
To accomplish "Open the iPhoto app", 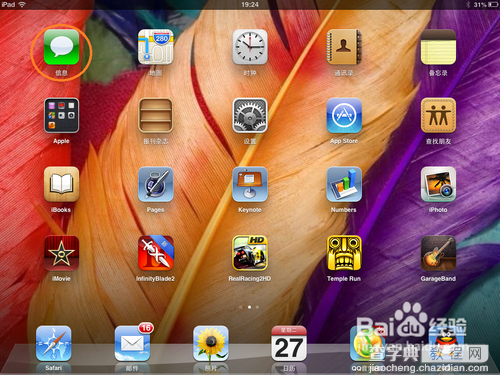I will (x=438, y=184).
